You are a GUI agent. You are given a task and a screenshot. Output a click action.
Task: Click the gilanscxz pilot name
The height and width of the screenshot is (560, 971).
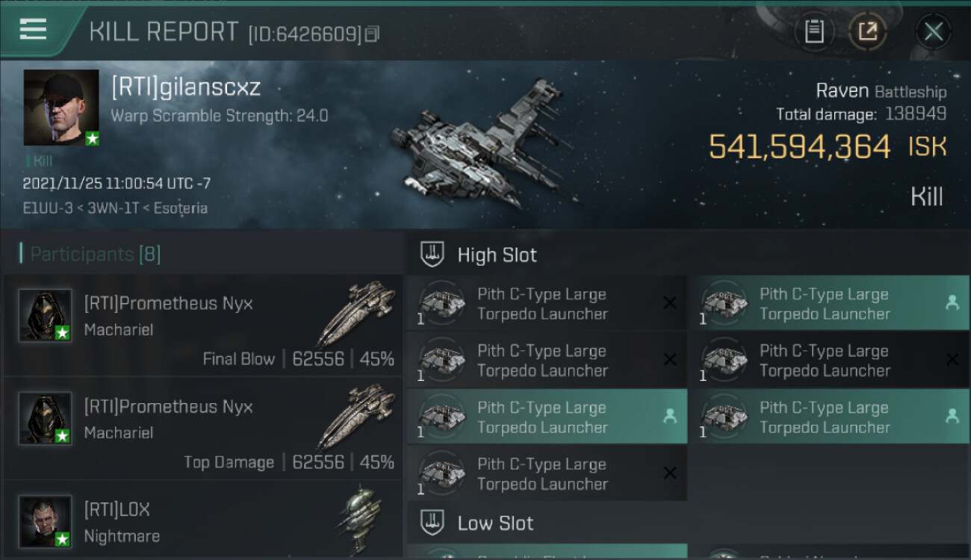[x=186, y=87]
